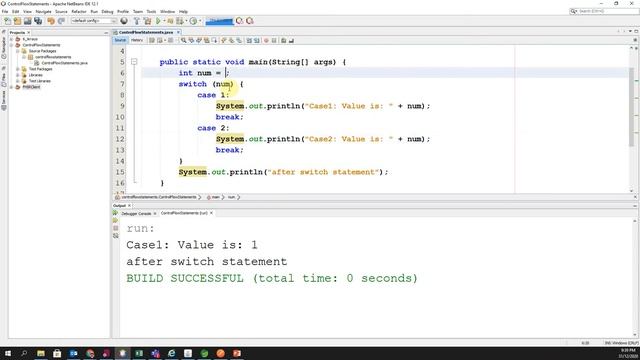Click the Re-run green arrows icon in Output
This screenshot has width=640, height=360.
click(115, 213)
